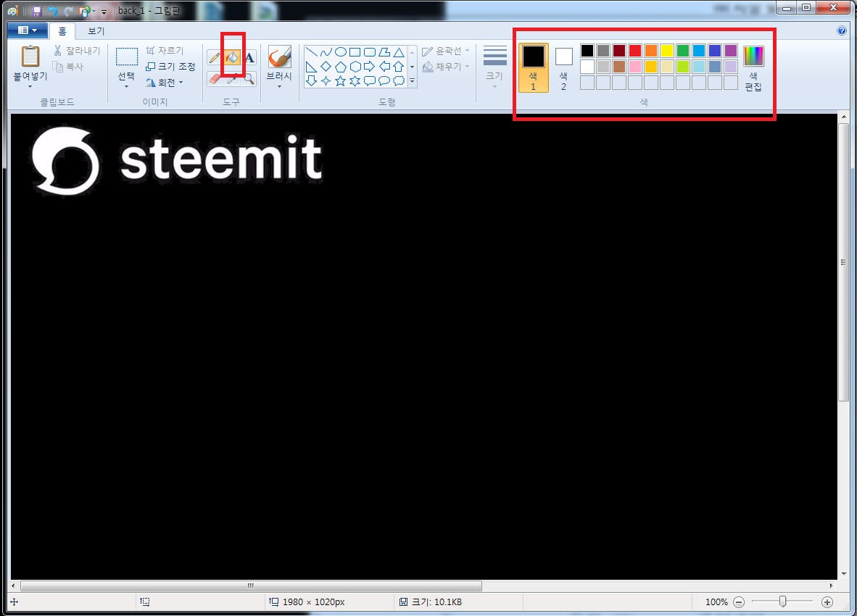Select the Magnifier tool
Image resolution: width=857 pixels, height=616 pixels.
(x=249, y=79)
